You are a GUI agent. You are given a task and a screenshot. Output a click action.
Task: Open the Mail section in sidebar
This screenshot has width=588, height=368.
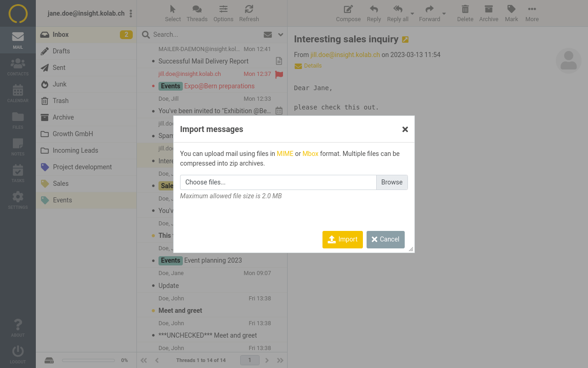(x=18, y=40)
